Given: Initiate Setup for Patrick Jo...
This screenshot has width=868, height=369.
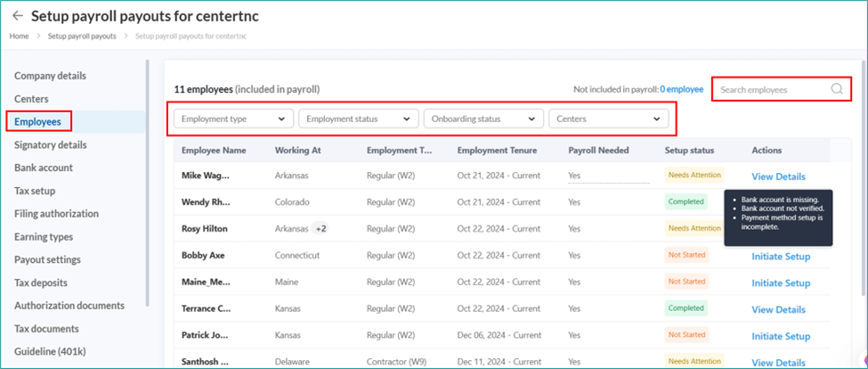Looking at the screenshot, I should [781, 336].
